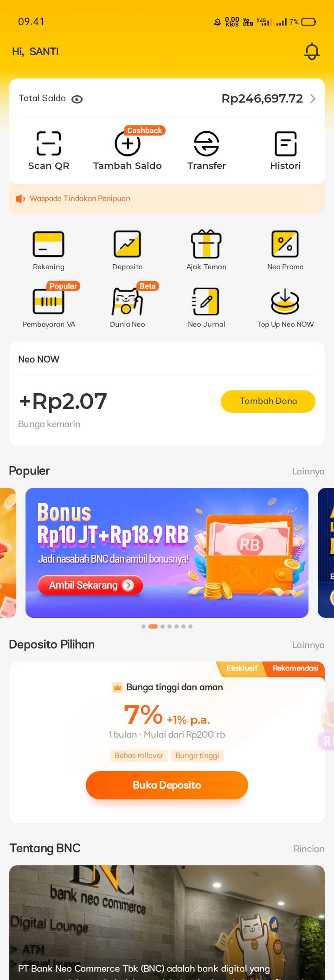Image resolution: width=334 pixels, height=980 pixels.
Task: Open the Dunia Neo cat icon
Action: click(x=128, y=301)
